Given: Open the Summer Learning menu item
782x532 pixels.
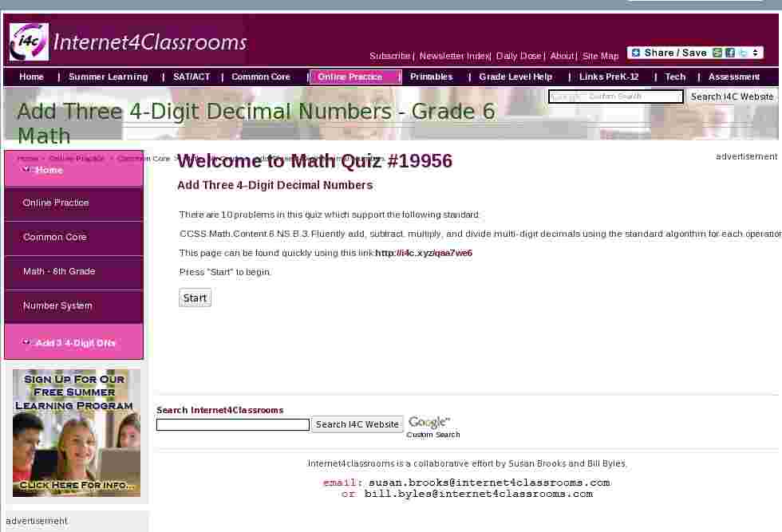Looking at the screenshot, I should coord(109,77).
